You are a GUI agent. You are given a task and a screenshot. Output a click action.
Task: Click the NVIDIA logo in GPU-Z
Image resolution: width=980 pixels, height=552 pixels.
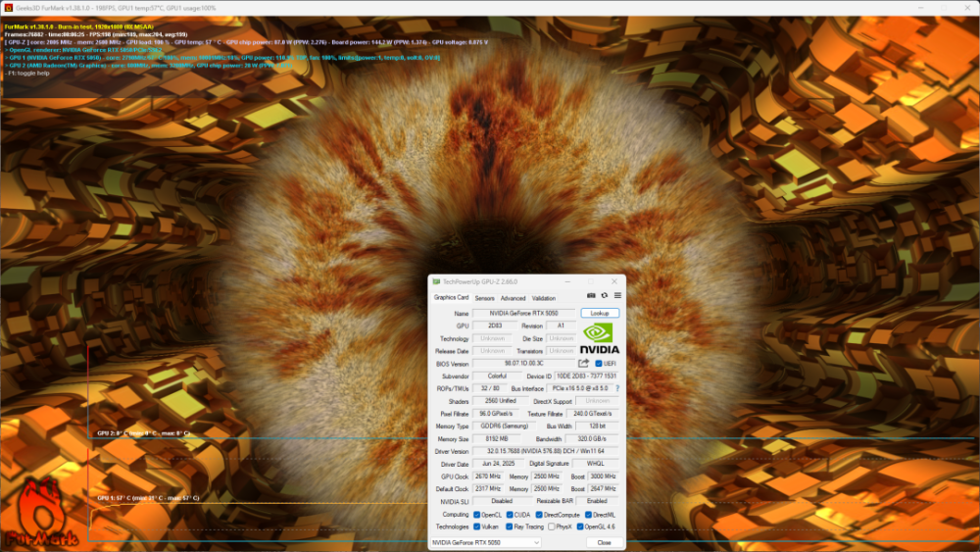pos(600,338)
